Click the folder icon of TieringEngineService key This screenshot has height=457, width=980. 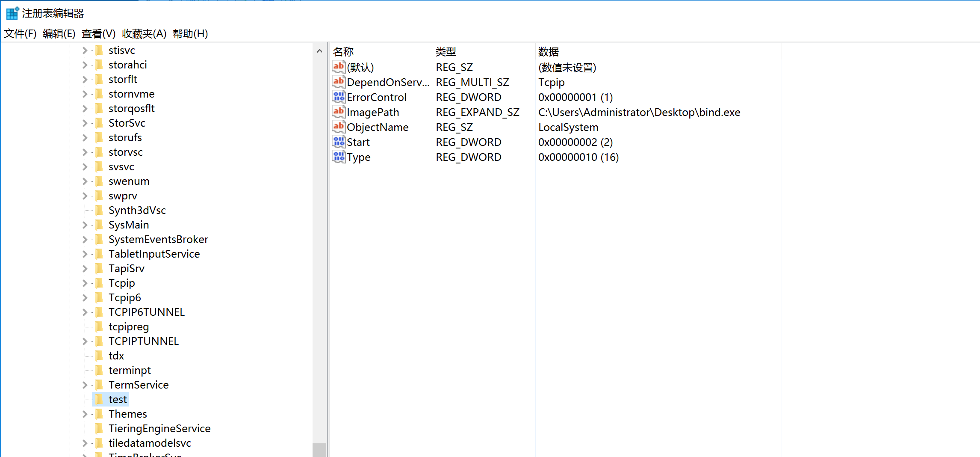pyautogui.click(x=99, y=428)
